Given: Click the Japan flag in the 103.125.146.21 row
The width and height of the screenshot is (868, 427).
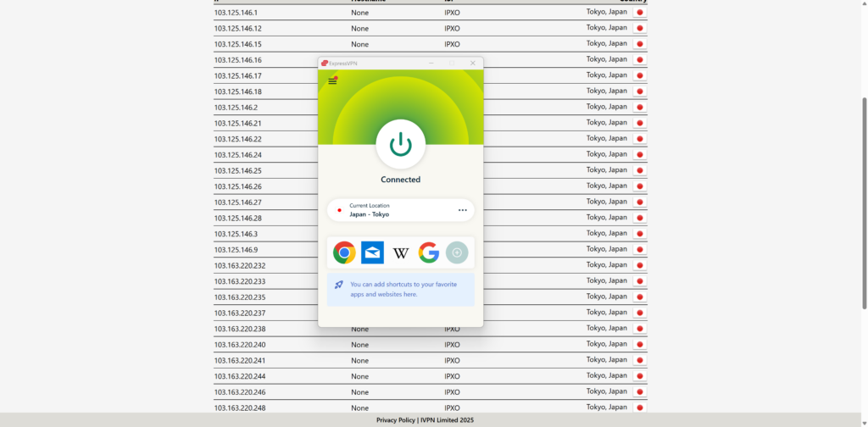Looking at the screenshot, I should [640, 123].
